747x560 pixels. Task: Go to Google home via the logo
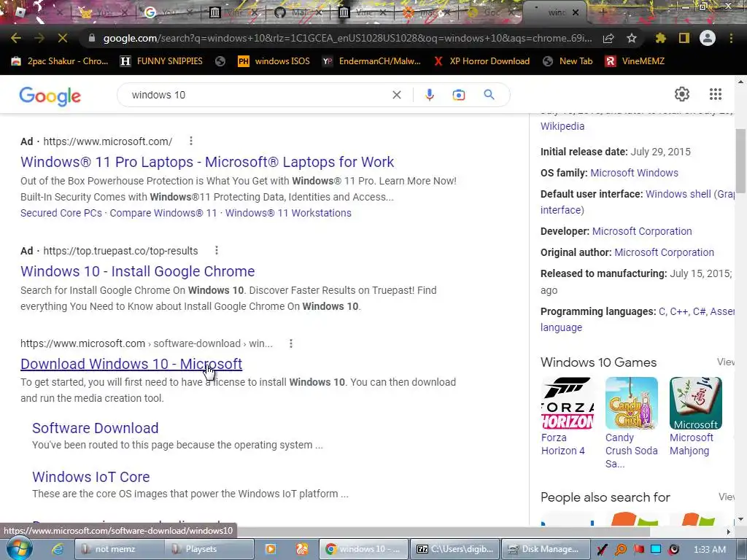[50, 96]
